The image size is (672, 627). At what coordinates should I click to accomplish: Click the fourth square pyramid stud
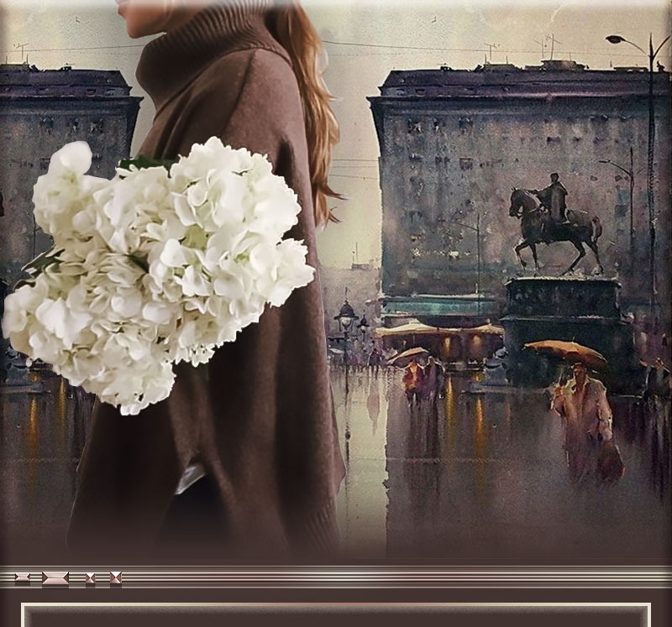[116, 577]
